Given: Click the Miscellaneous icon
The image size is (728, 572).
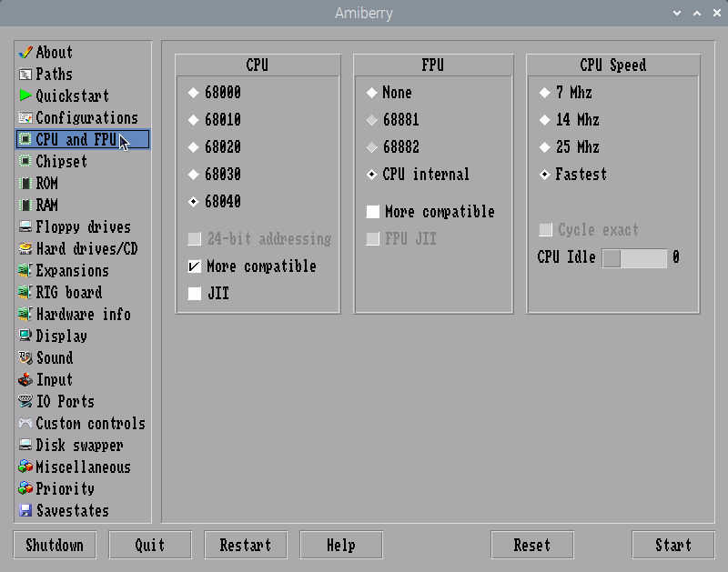Looking at the screenshot, I should tap(25, 467).
